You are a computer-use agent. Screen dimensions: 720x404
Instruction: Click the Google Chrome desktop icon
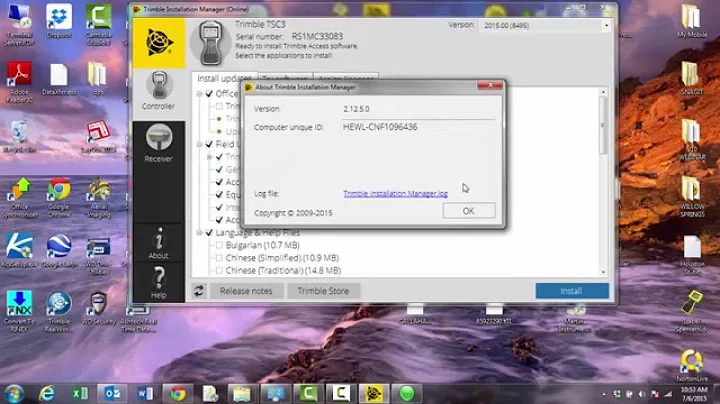pyautogui.click(x=59, y=197)
